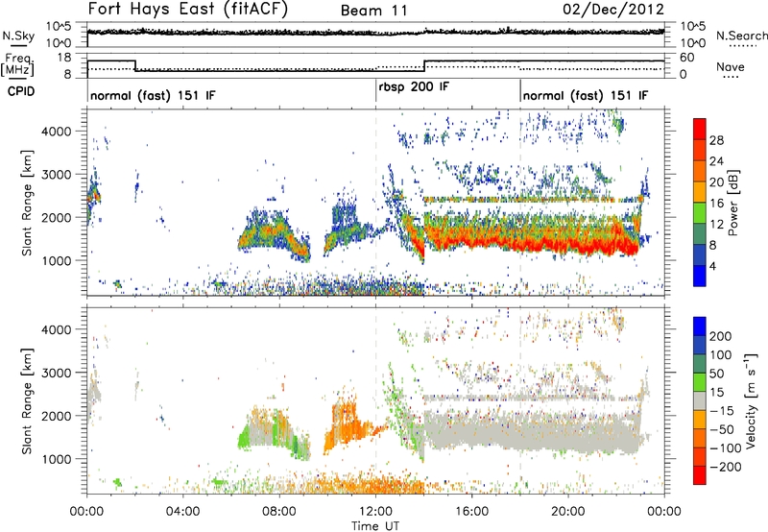The image size is (768, 532).
Task: Click the '04:00' time tick label
Action: [183, 512]
